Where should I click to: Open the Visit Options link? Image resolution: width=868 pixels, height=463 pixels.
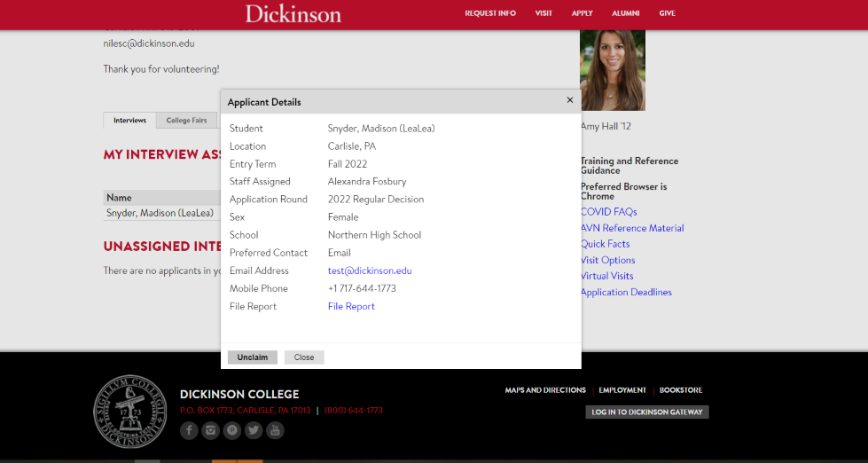coord(608,260)
